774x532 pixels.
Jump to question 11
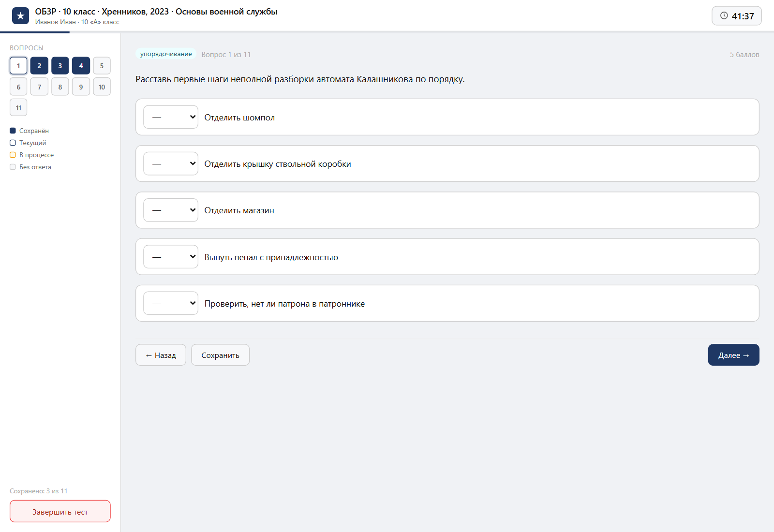18,108
